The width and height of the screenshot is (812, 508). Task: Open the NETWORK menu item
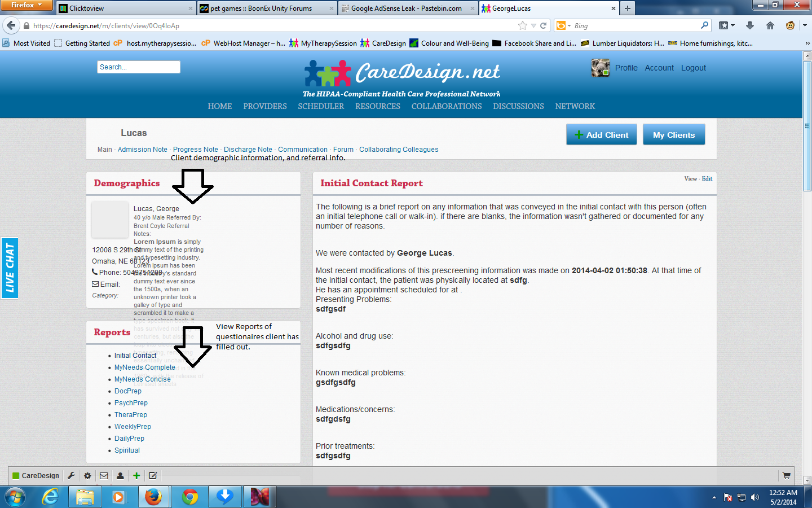[575, 106]
